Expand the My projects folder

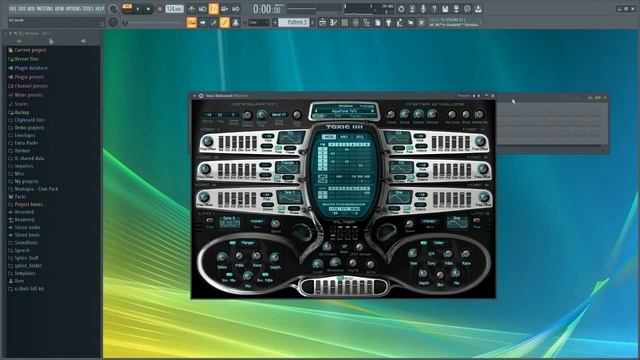(26, 181)
